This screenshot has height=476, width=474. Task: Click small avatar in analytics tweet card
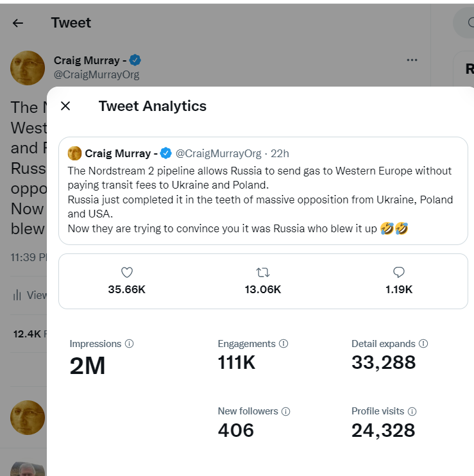pos(74,153)
